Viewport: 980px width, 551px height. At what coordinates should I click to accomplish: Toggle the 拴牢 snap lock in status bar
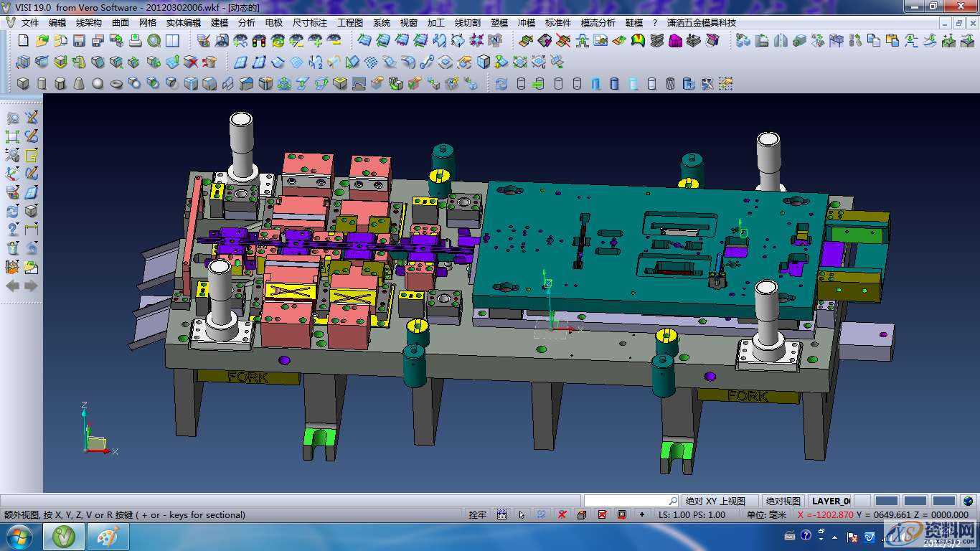click(x=477, y=514)
